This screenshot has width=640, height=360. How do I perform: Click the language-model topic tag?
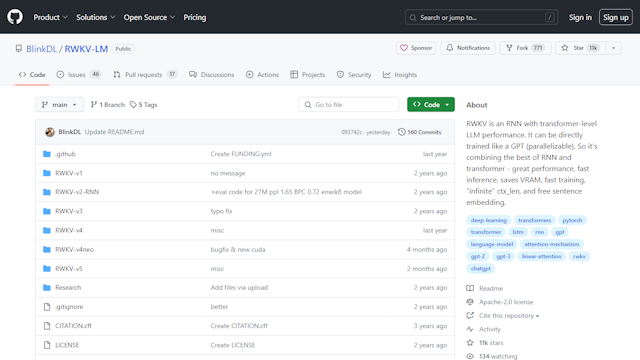tap(492, 244)
